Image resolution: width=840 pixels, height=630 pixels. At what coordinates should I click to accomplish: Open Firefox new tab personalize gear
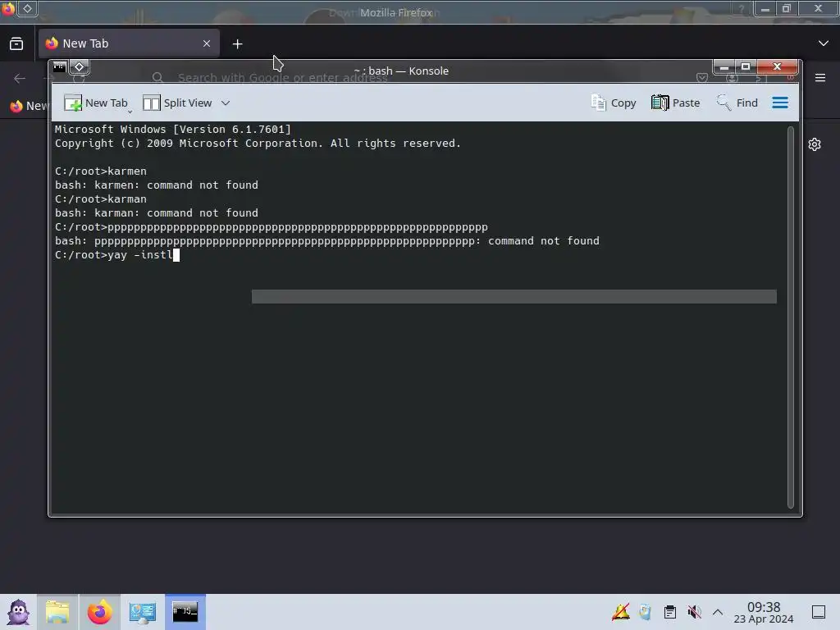[815, 144]
